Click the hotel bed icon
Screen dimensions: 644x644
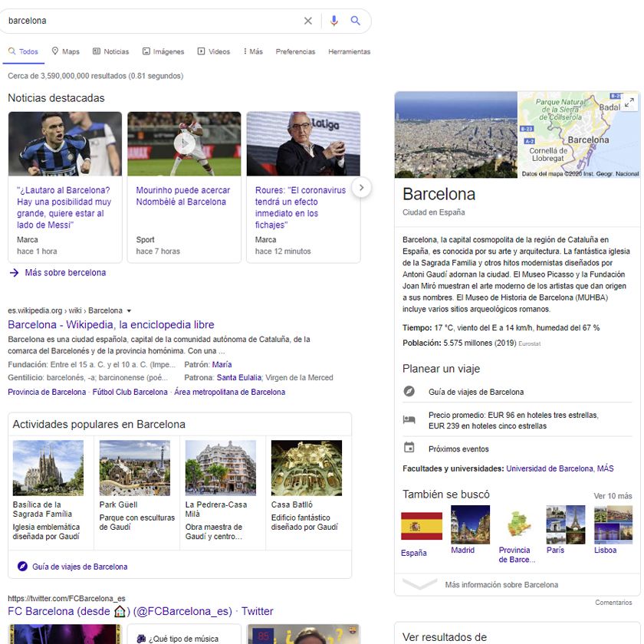pyautogui.click(x=409, y=420)
